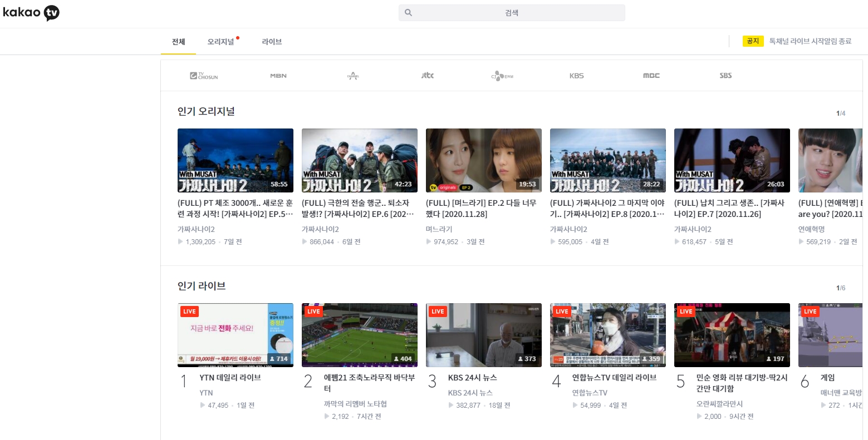This screenshot has width=868, height=440.
Task: Open the 오란씨깔라만시 channel link
Action: [720, 404]
